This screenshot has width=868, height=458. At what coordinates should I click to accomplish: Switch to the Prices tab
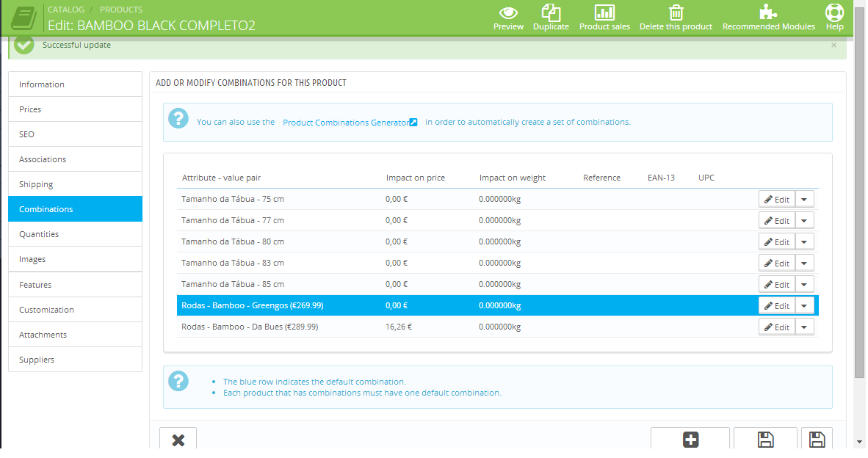76,109
